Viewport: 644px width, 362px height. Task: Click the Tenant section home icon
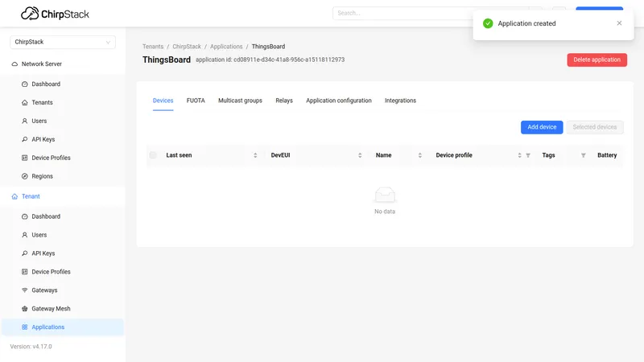point(14,196)
